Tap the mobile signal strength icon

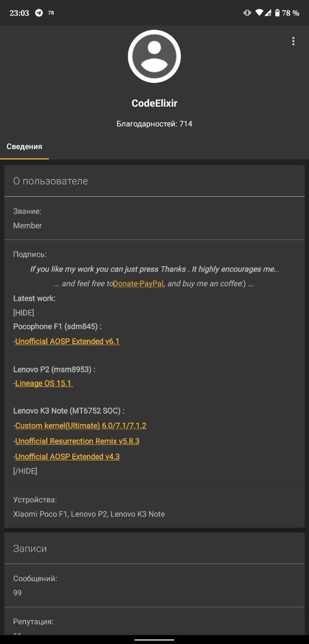pos(268,13)
